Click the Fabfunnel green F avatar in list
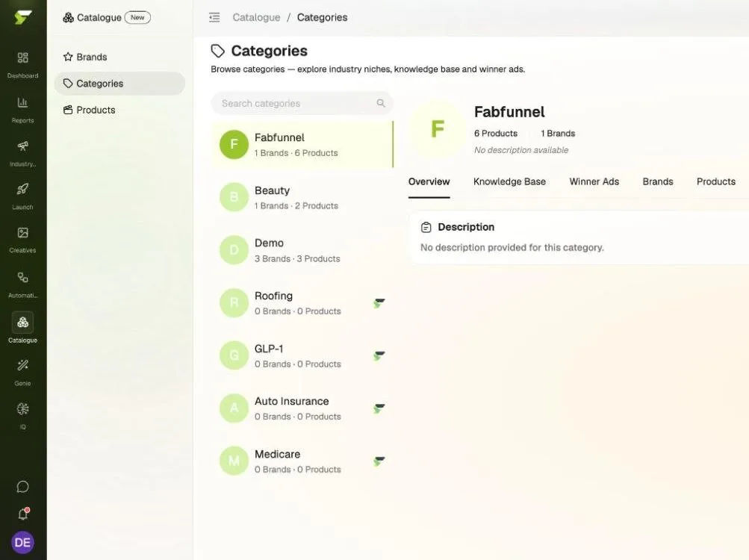This screenshot has width=749, height=560. tap(234, 144)
